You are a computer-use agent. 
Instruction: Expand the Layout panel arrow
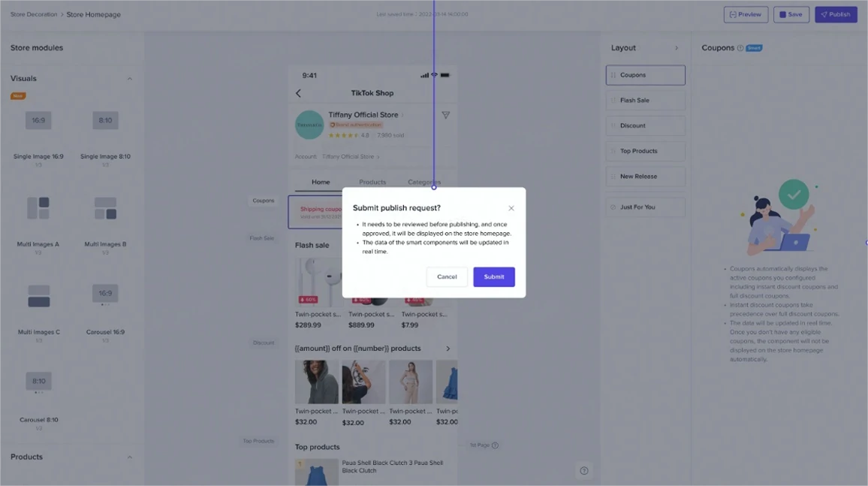coord(676,48)
